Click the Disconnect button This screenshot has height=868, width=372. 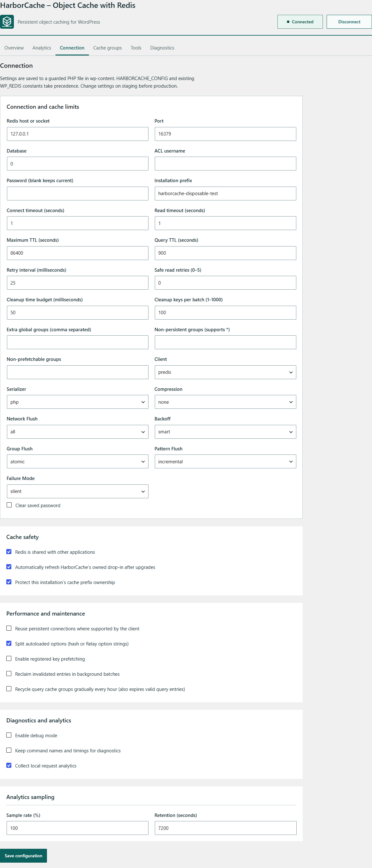349,22
